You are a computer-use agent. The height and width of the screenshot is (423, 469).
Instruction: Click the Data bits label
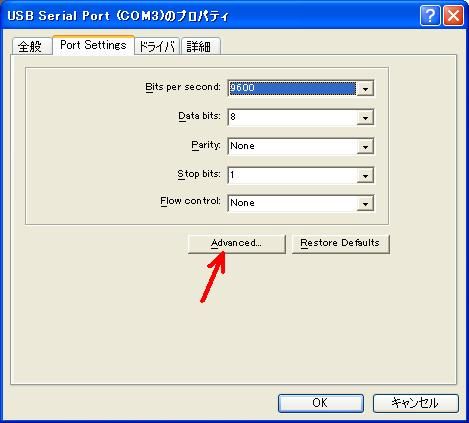coord(199,116)
